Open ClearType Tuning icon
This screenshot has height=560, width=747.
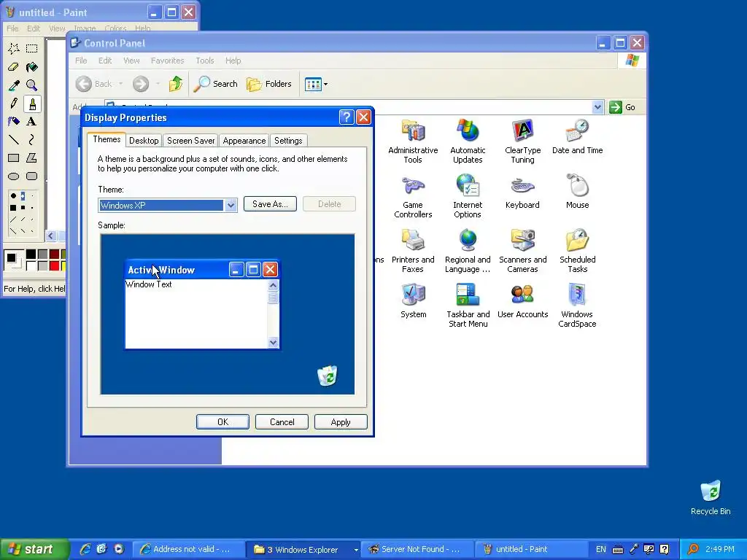coord(522,141)
